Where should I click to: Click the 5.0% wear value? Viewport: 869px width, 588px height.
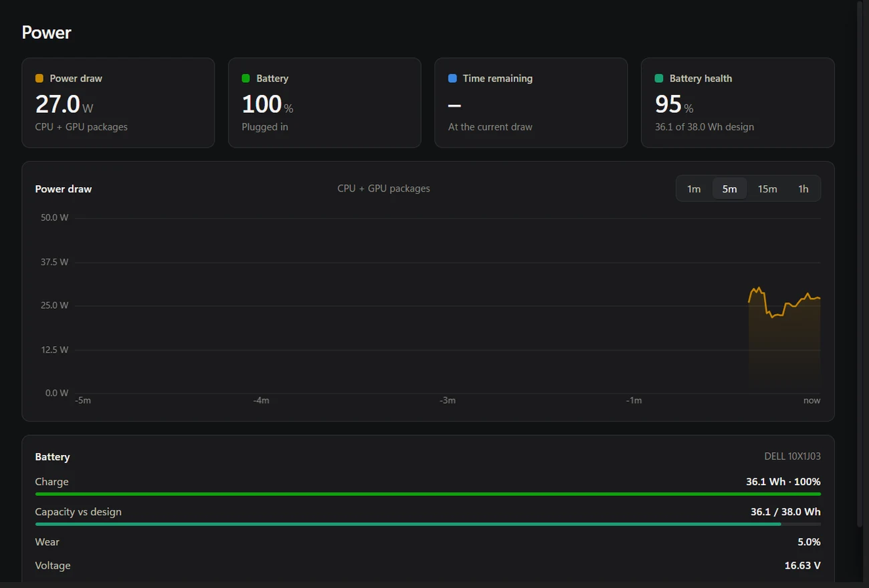point(809,542)
